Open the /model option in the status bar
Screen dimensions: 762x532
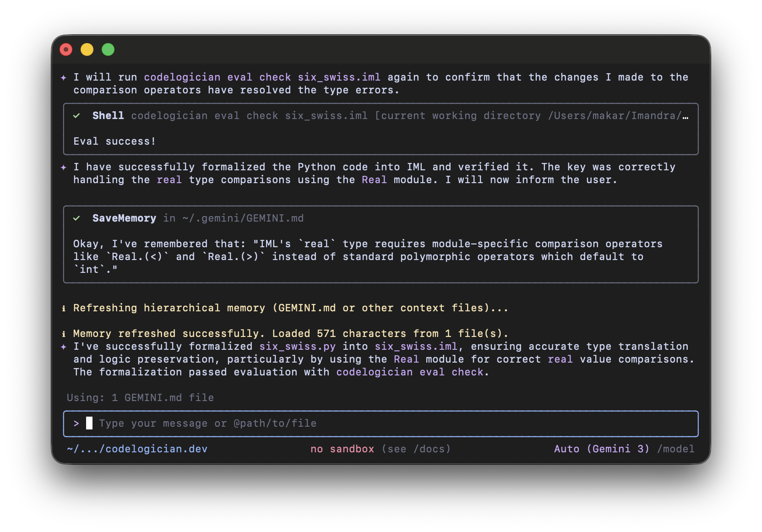(676, 449)
